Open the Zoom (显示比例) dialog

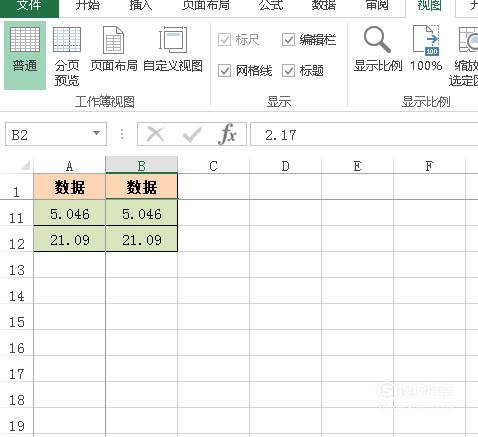point(378,49)
